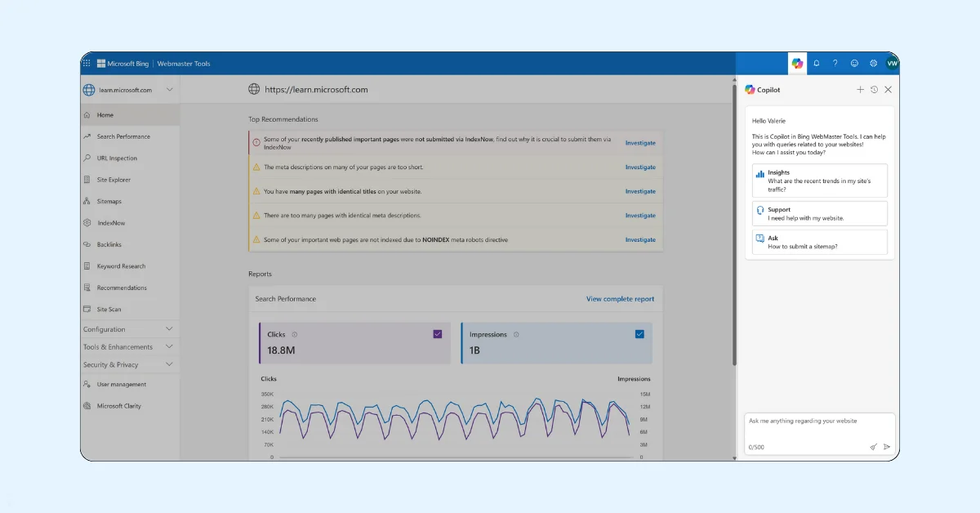Open the notifications bell
The width and height of the screenshot is (980, 513).
(x=816, y=63)
